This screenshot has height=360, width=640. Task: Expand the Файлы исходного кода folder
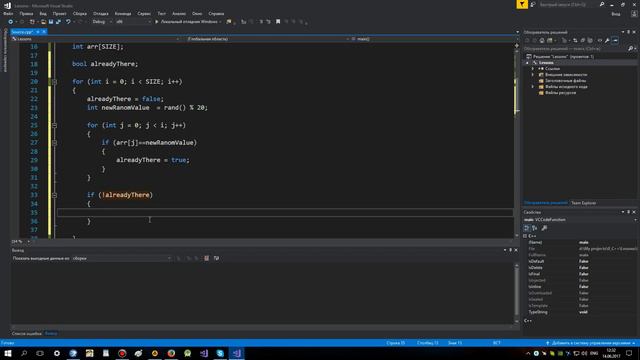[533, 87]
